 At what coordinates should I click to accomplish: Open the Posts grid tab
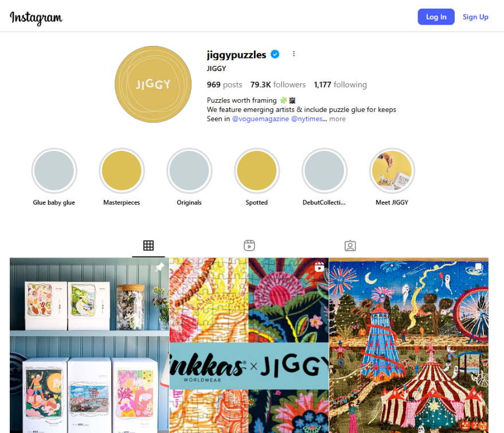coord(149,245)
